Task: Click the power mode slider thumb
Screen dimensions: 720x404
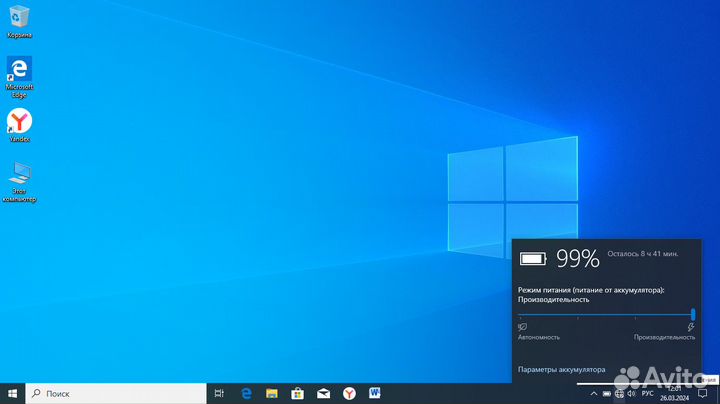Action: 693,314
